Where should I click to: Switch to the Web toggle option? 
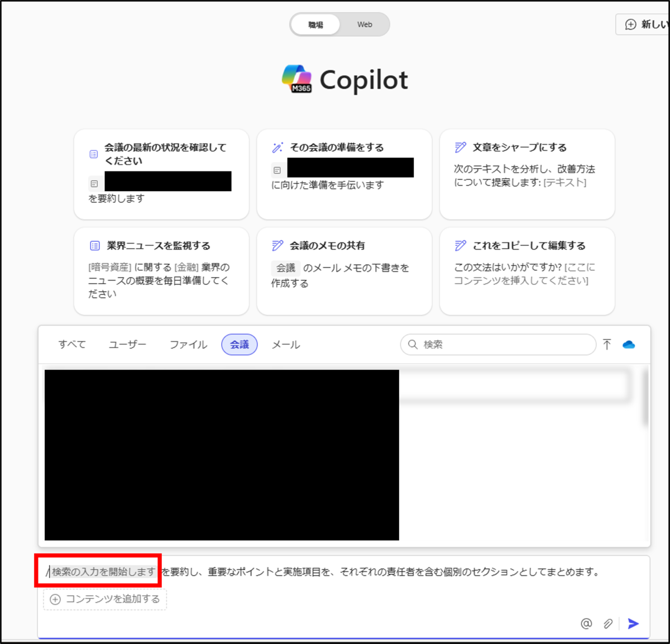365,25
